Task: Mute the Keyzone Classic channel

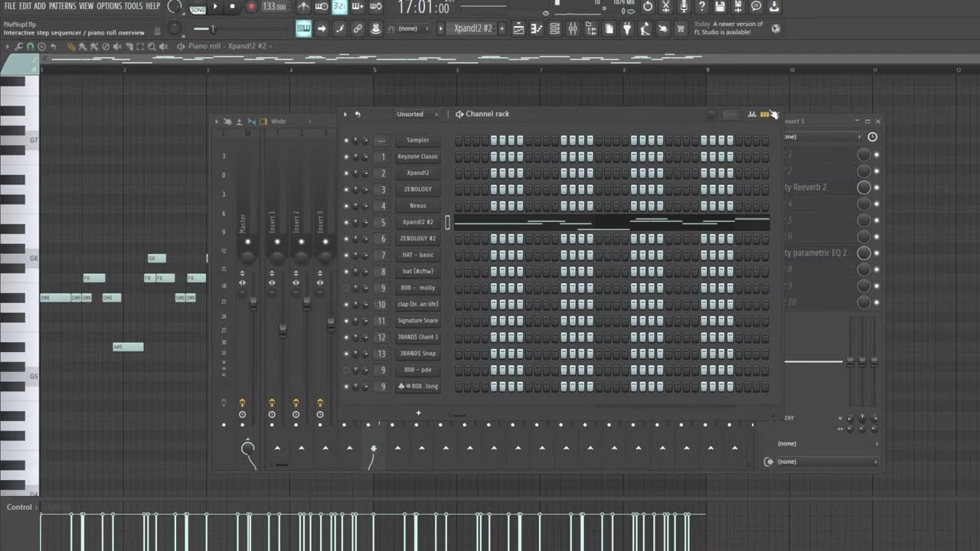Action: click(x=346, y=157)
